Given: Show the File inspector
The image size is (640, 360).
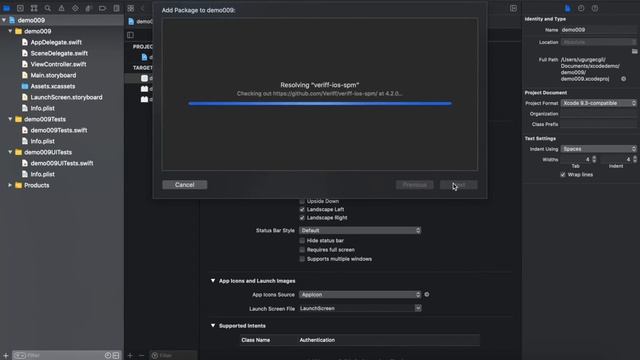Looking at the screenshot, I should pyautogui.click(x=567, y=8).
